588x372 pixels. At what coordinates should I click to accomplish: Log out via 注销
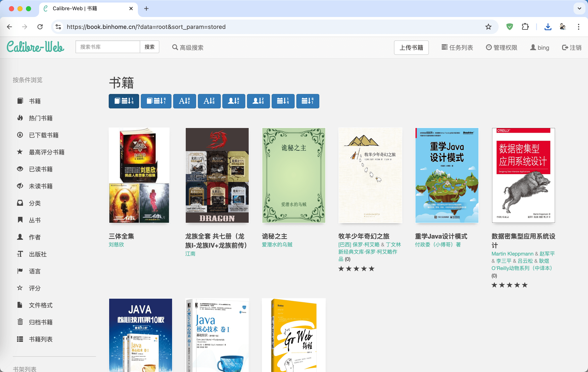[571, 48]
